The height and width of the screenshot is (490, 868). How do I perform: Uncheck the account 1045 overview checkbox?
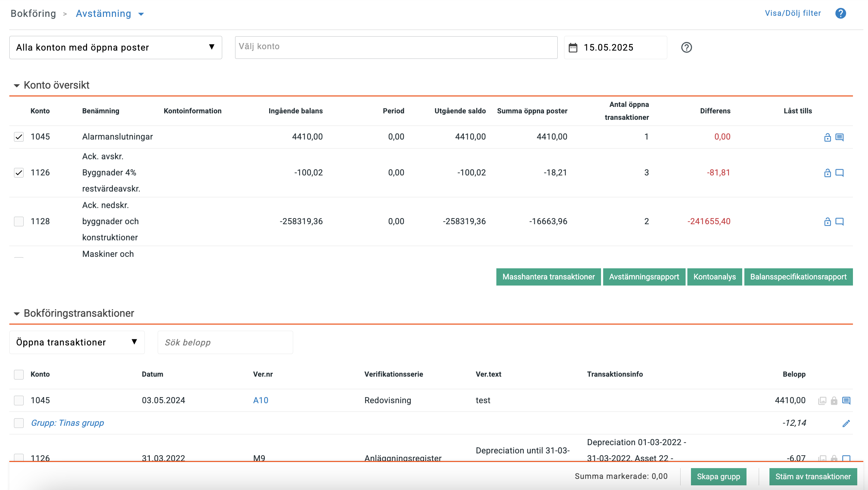pos(19,137)
